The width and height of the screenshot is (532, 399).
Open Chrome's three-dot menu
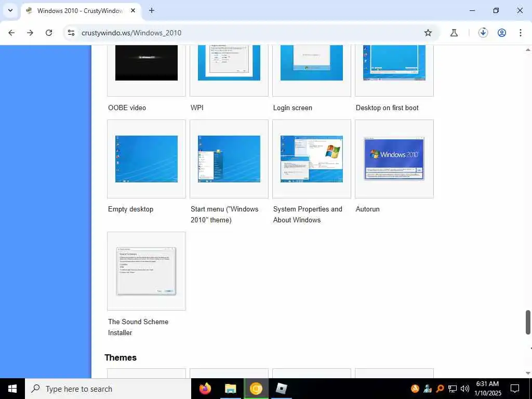point(521,33)
